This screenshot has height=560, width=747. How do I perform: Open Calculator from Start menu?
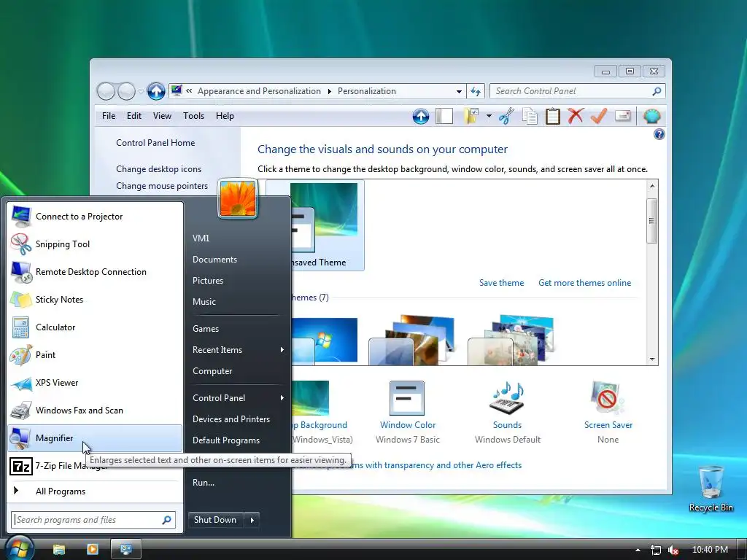point(96,327)
